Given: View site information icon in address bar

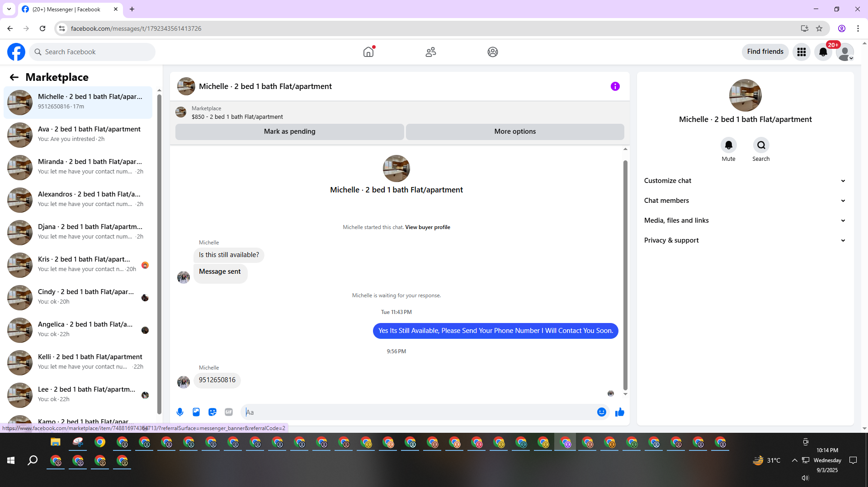Looking at the screenshot, I should 62,28.
